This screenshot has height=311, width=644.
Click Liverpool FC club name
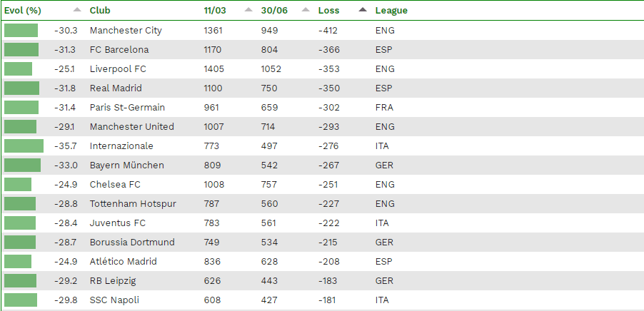118,69
